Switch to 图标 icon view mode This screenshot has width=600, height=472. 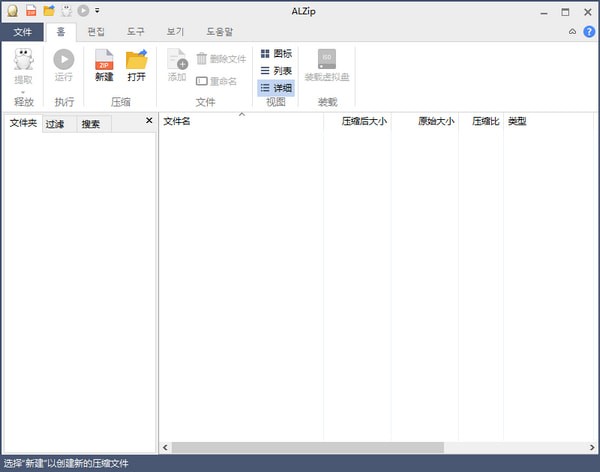[x=276, y=53]
